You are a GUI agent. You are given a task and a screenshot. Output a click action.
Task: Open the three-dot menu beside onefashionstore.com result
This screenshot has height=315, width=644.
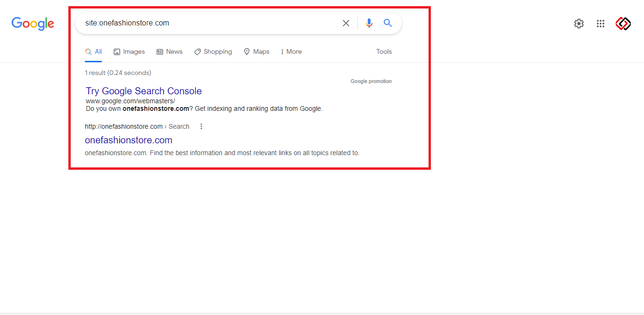[x=201, y=126]
